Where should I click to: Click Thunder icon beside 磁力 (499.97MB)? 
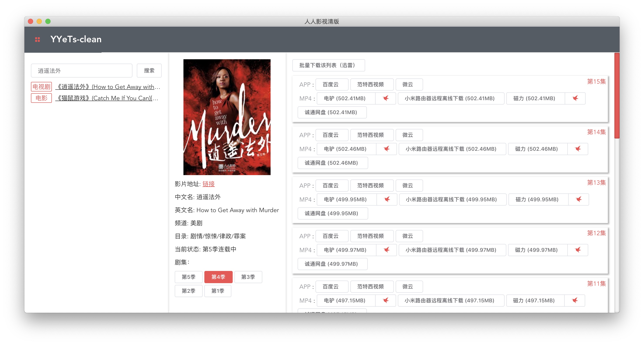click(x=578, y=250)
